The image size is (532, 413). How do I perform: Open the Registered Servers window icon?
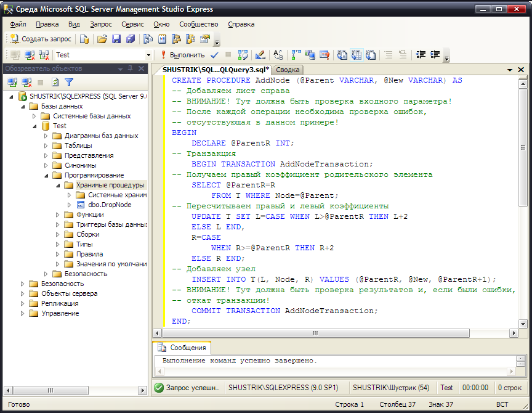148,39
